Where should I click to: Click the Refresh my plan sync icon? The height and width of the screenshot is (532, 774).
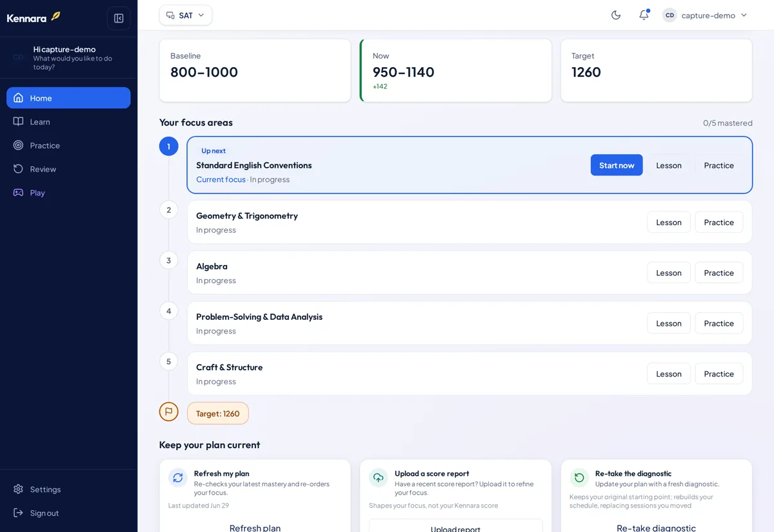(x=178, y=478)
